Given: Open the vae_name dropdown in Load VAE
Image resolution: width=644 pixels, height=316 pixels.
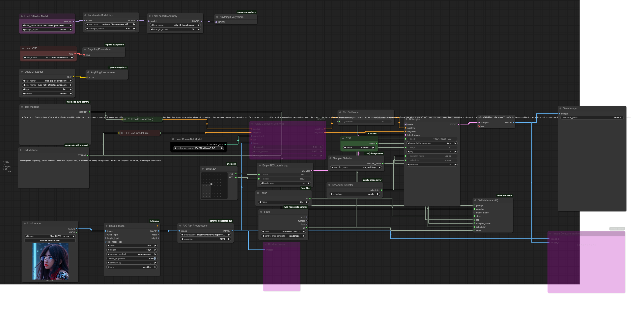Looking at the screenshot, I should pyautogui.click(x=48, y=58).
